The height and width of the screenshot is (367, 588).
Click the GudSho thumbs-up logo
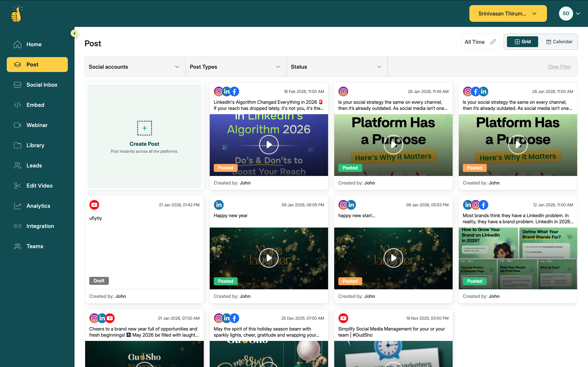click(16, 14)
